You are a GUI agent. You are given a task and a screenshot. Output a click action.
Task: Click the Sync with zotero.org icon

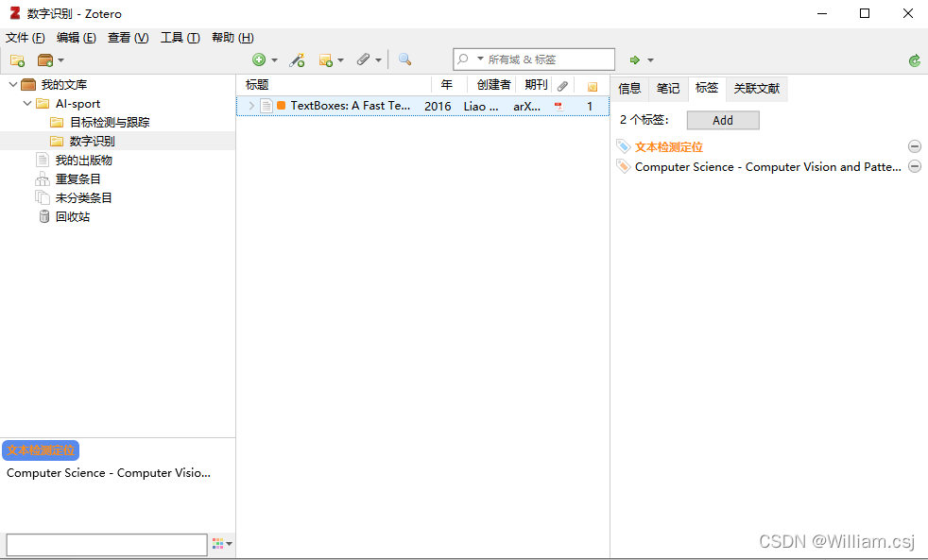click(915, 60)
